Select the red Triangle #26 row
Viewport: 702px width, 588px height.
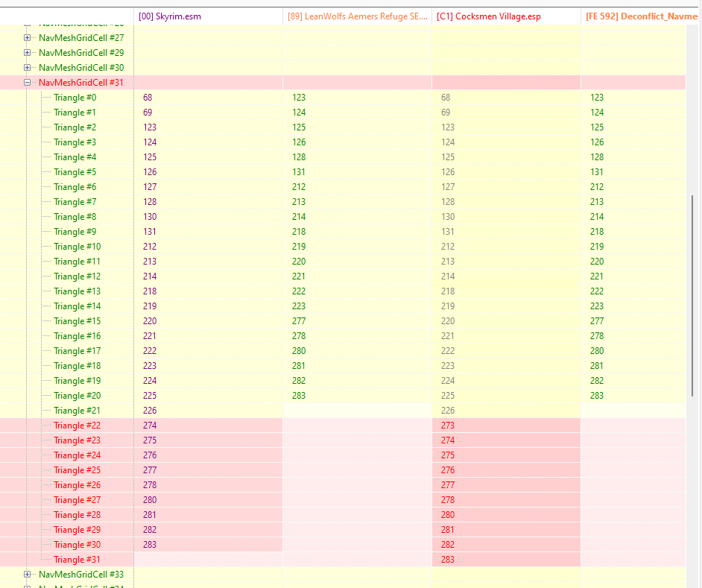click(x=343, y=485)
